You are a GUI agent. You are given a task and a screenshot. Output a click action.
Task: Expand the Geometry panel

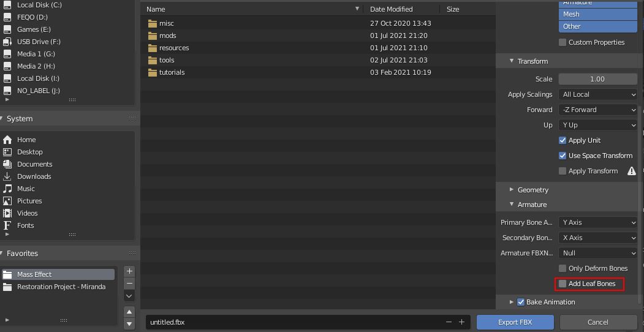pyautogui.click(x=512, y=190)
